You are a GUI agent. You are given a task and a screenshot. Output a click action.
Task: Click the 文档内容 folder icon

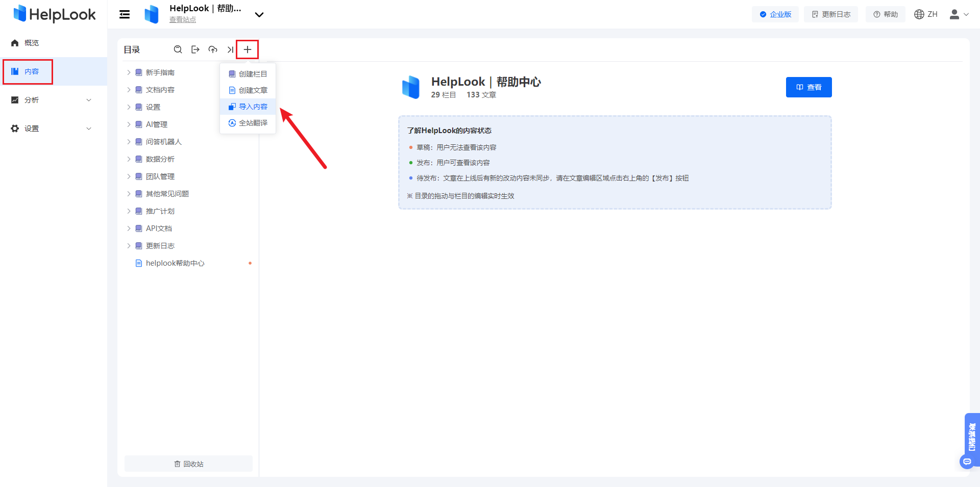click(138, 90)
